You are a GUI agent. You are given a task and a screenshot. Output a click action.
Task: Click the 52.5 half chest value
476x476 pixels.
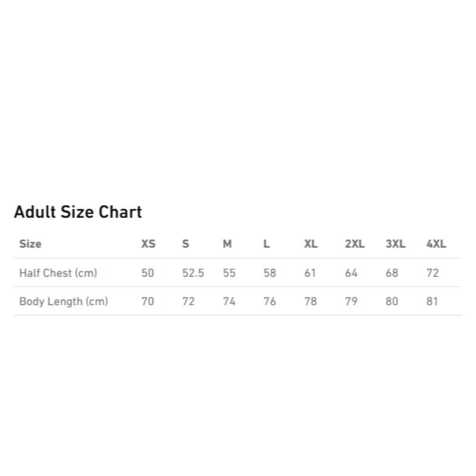(x=193, y=273)
